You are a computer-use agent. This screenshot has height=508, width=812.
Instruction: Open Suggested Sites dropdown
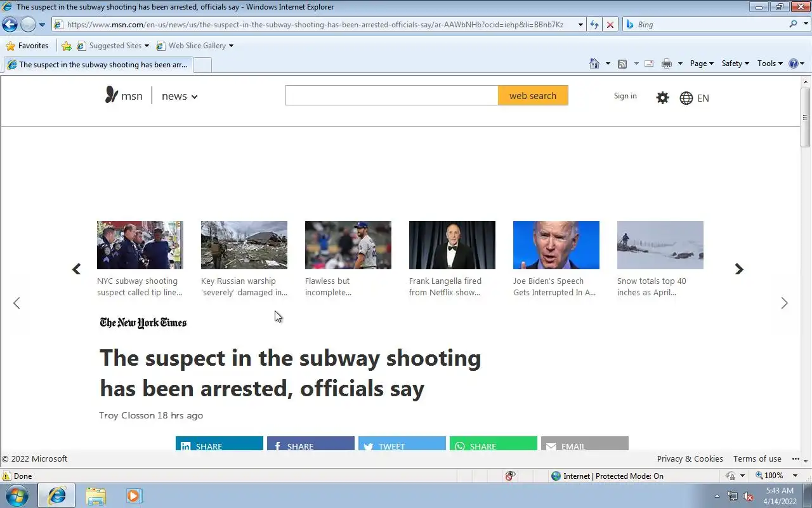[113, 46]
